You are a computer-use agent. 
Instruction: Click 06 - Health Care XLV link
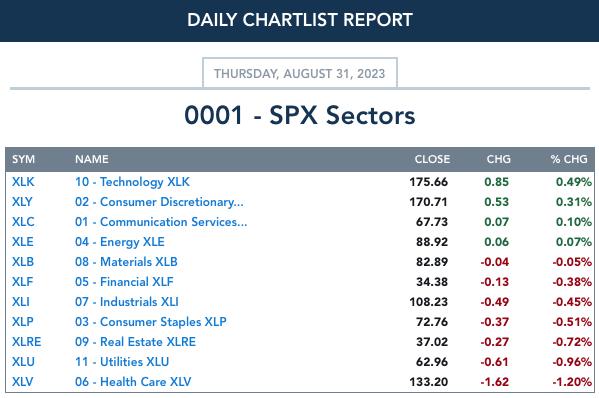133,382
